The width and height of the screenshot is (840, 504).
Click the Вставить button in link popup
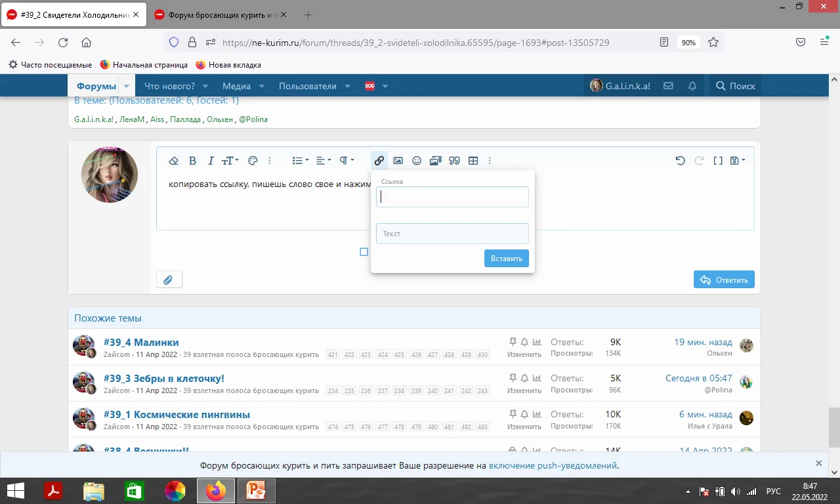coord(507,258)
